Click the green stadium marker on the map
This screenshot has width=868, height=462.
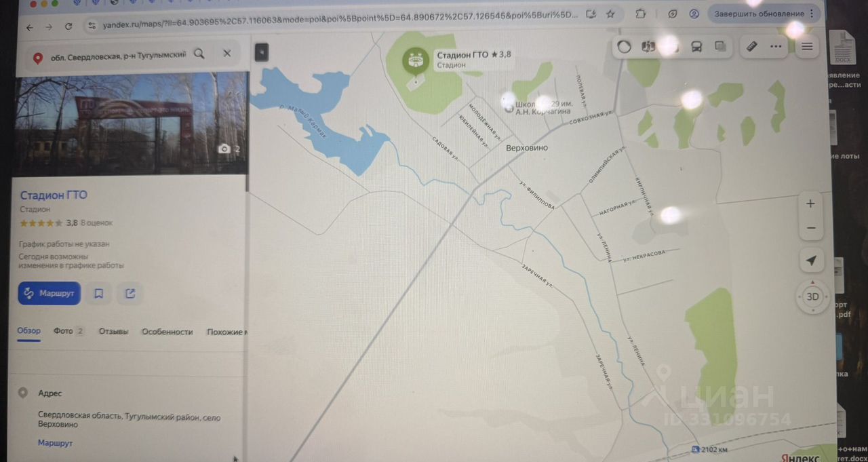[x=416, y=61]
